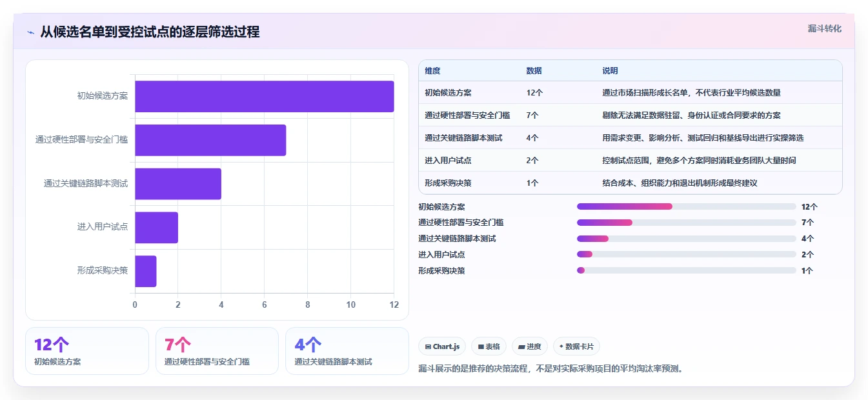The width and height of the screenshot is (868, 400).
Task: Click the 形成采购决策 label on the chart axis
Action: coord(102,271)
